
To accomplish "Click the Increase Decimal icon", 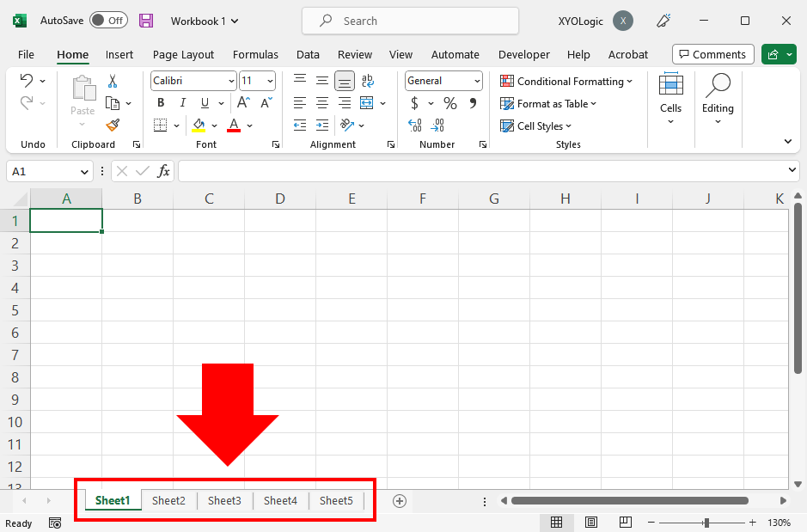I will [x=413, y=125].
